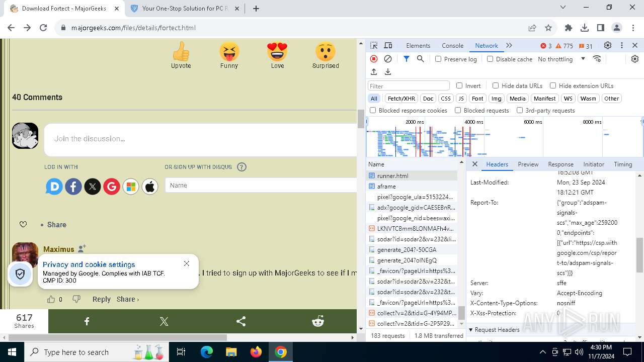
Task: Show more DevTools tabs chevron
Action: (x=509, y=45)
